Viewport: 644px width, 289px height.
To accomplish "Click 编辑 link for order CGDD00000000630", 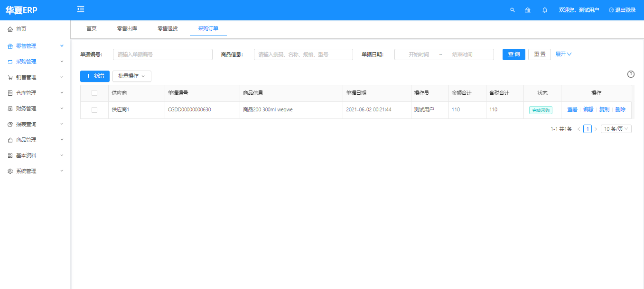I will tap(588, 109).
